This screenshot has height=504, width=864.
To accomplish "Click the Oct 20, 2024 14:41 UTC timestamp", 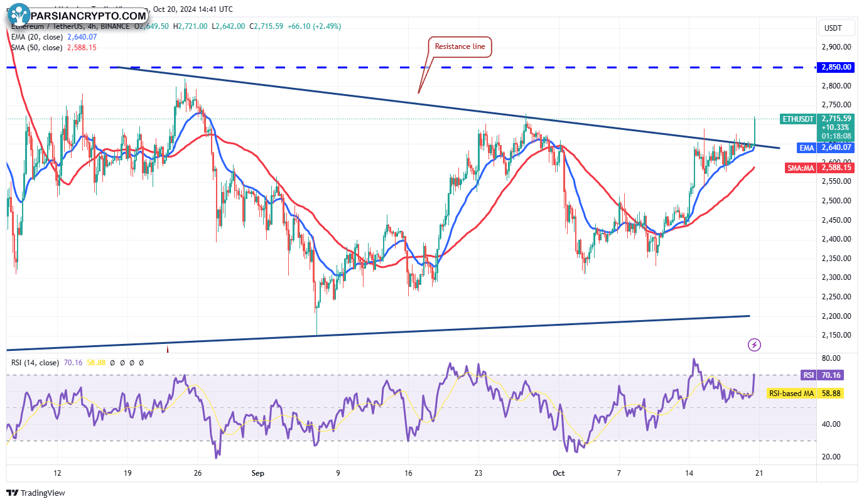I will point(193,9).
